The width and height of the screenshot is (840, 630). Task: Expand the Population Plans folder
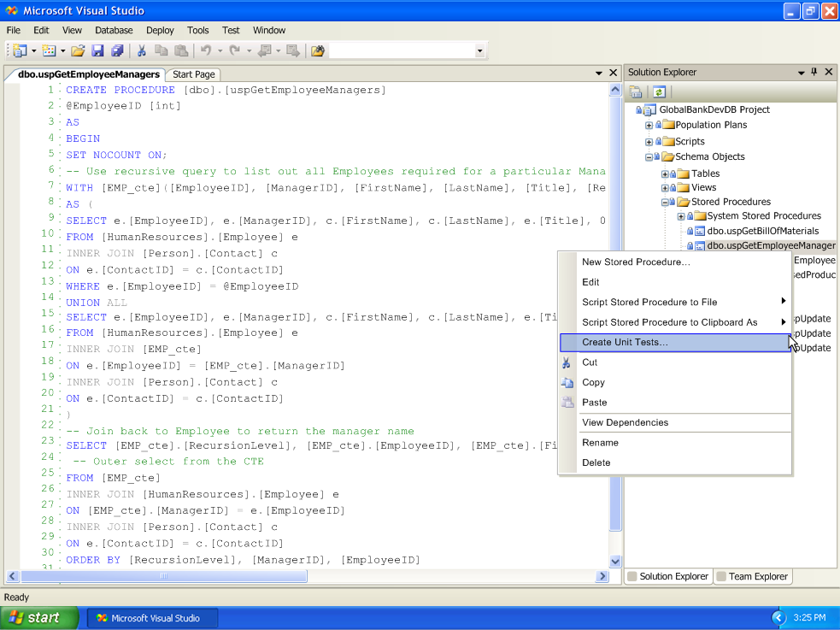click(x=649, y=126)
